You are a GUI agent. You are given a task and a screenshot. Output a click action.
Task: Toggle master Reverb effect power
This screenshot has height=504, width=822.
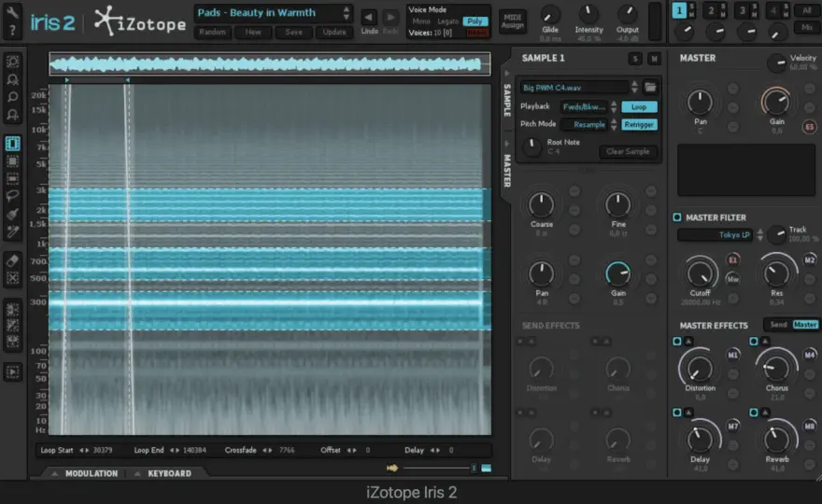pos(753,413)
